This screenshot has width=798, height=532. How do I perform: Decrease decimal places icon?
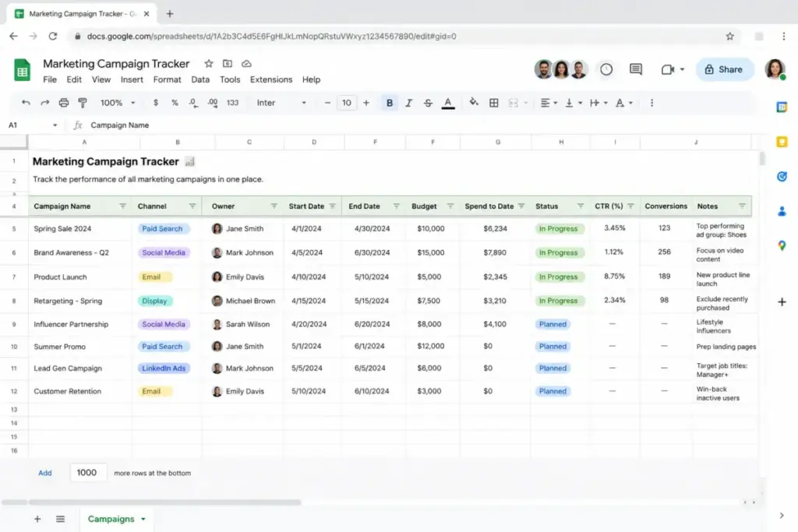click(x=193, y=103)
